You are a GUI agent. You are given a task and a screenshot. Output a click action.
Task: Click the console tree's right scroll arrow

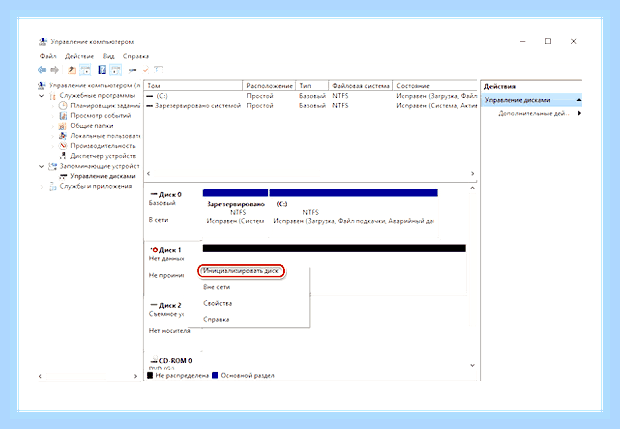(135, 376)
